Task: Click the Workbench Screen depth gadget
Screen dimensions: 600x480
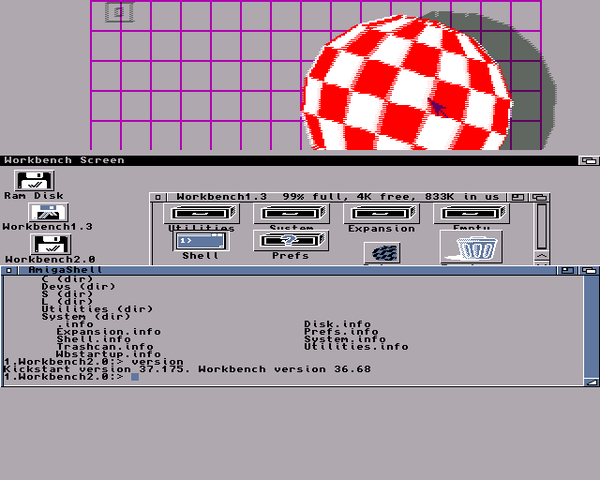Action: click(588, 160)
